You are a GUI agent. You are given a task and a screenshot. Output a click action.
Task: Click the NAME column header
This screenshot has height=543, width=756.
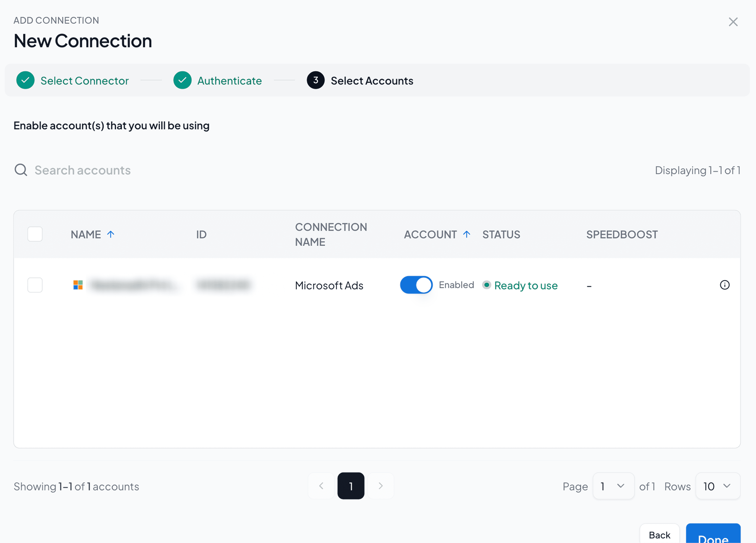86,234
